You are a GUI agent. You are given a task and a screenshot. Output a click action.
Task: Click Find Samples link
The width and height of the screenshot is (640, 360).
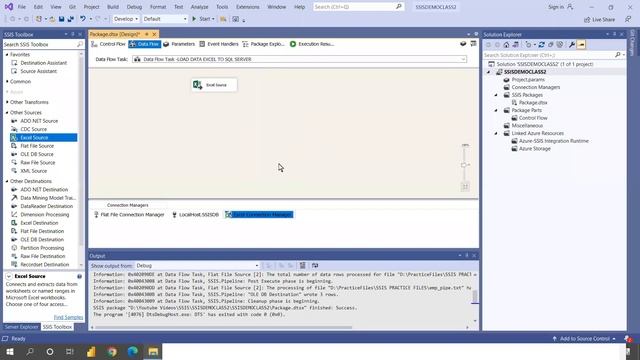tap(68, 317)
